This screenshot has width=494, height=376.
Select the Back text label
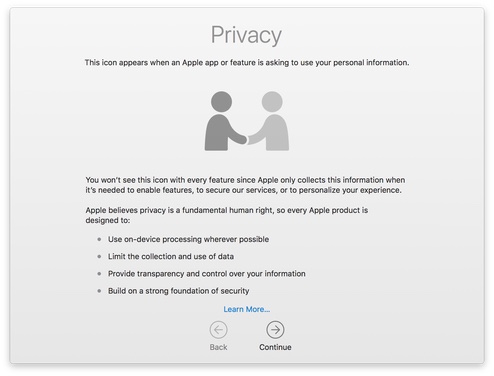219,347
